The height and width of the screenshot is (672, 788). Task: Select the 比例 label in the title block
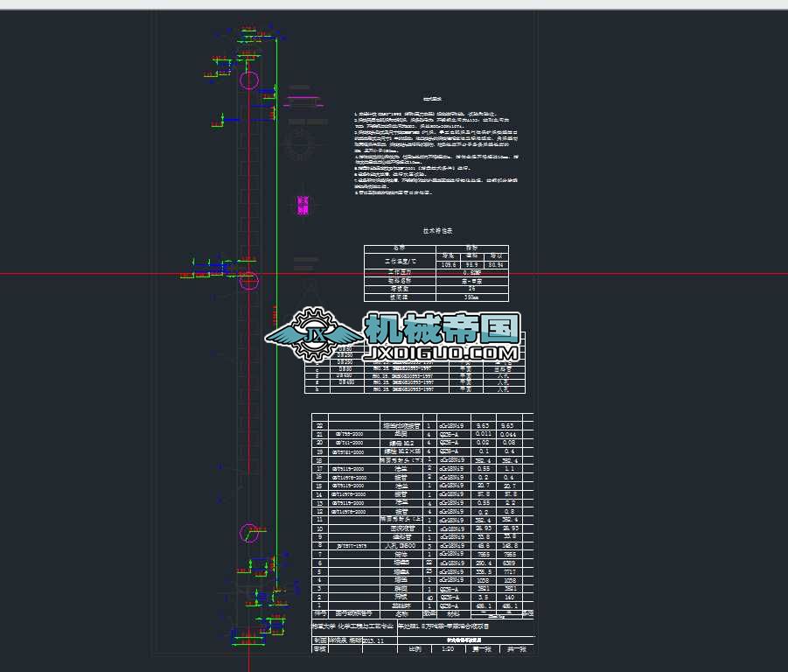(415, 649)
